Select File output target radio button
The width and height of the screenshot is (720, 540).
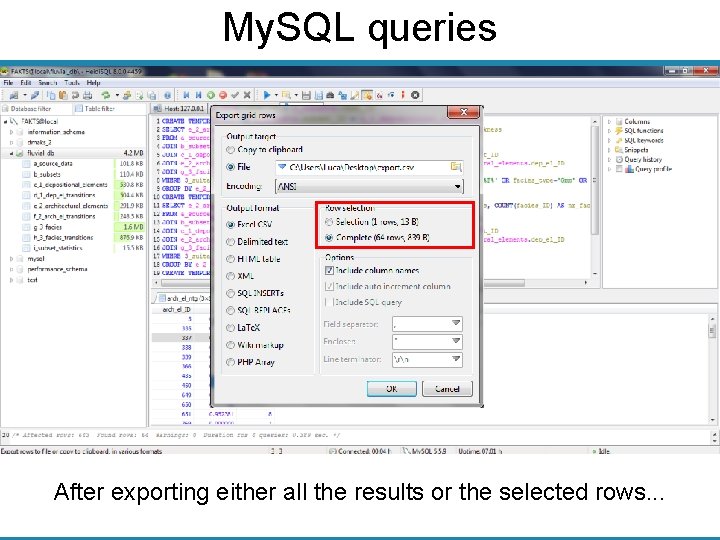231,167
